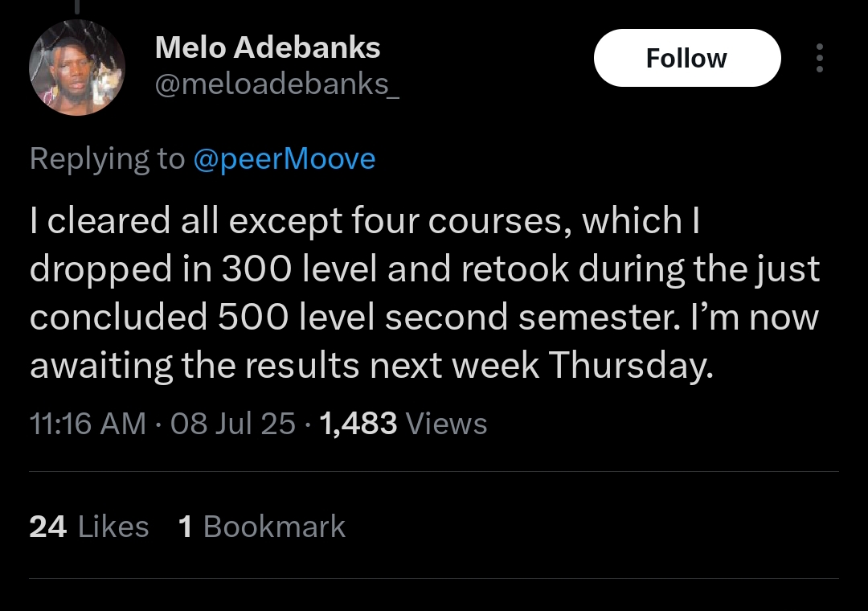Click the 08 Jul 25 date

coord(233,423)
